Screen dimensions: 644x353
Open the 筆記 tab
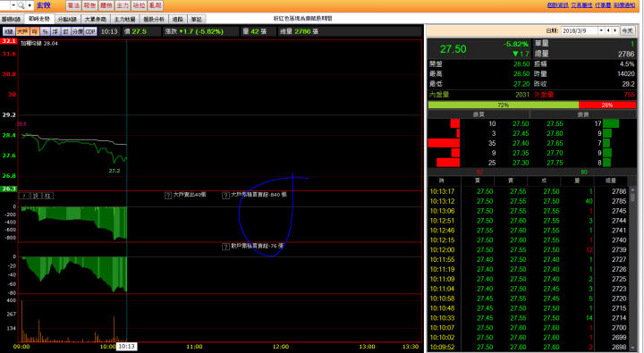[196, 20]
